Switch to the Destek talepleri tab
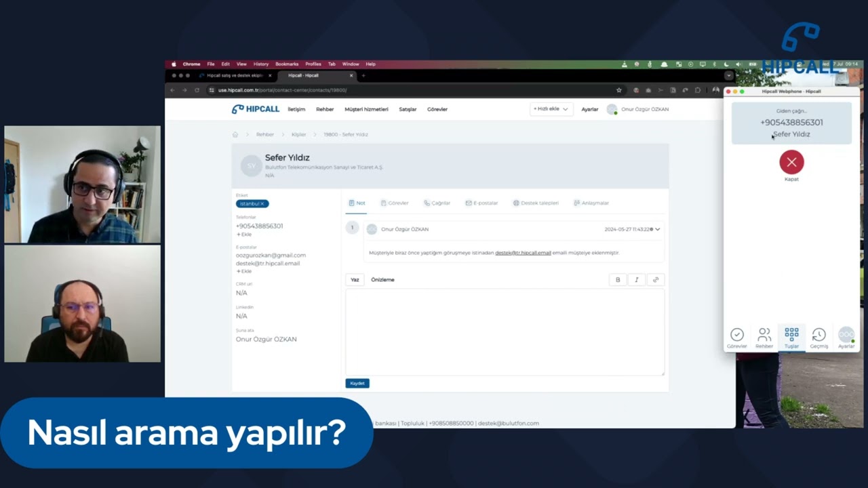Viewport: 868px width, 488px height. tap(536, 203)
